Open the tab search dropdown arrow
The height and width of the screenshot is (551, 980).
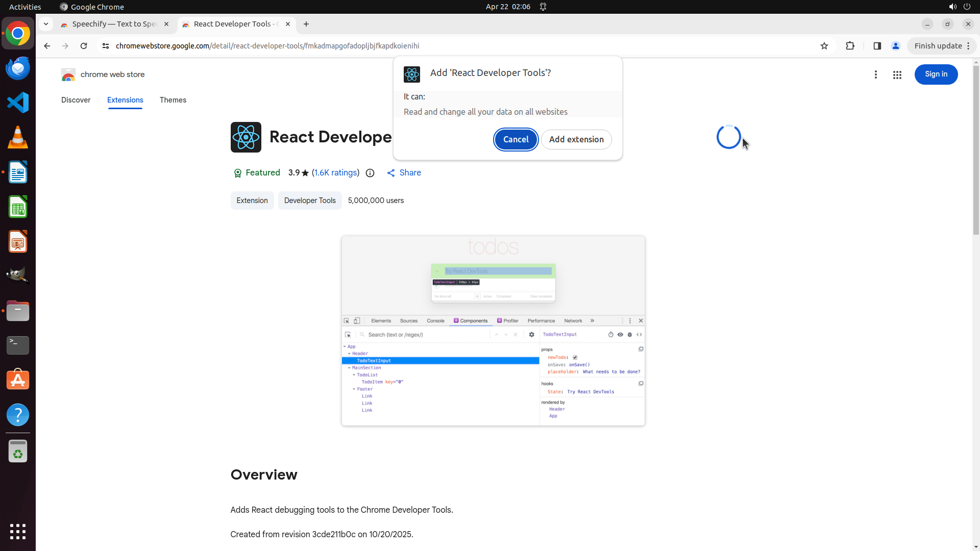(46, 24)
